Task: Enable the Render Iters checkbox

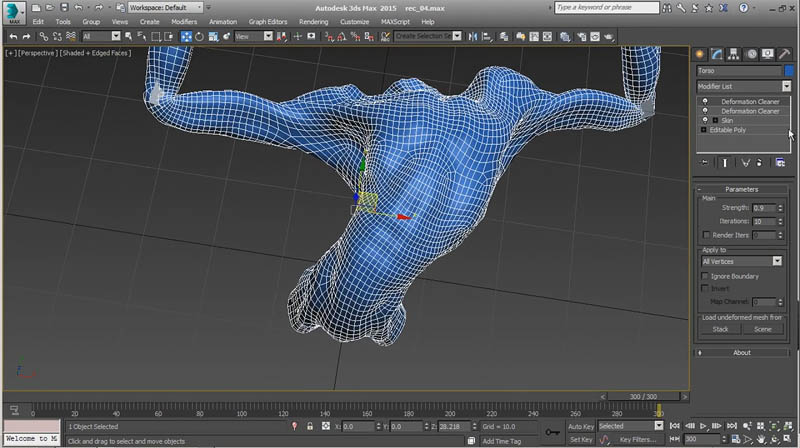Action: 706,235
